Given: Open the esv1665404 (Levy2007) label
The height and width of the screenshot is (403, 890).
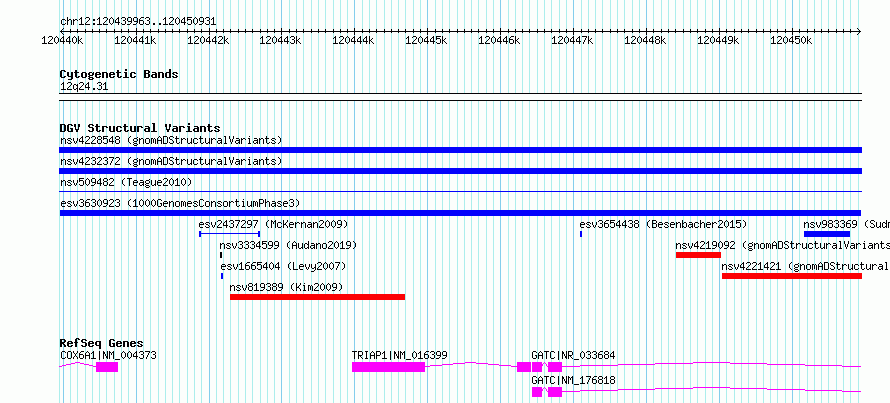Looking at the screenshot, I should coord(283,266).
